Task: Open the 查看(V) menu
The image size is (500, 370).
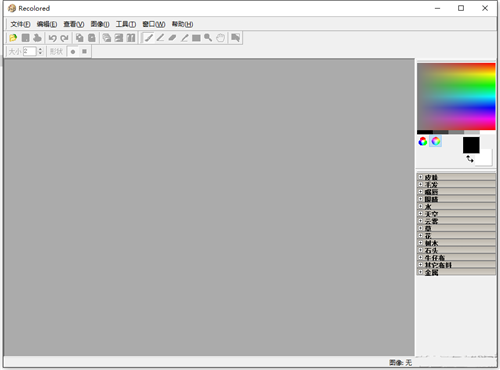Action: coord(74,24)
